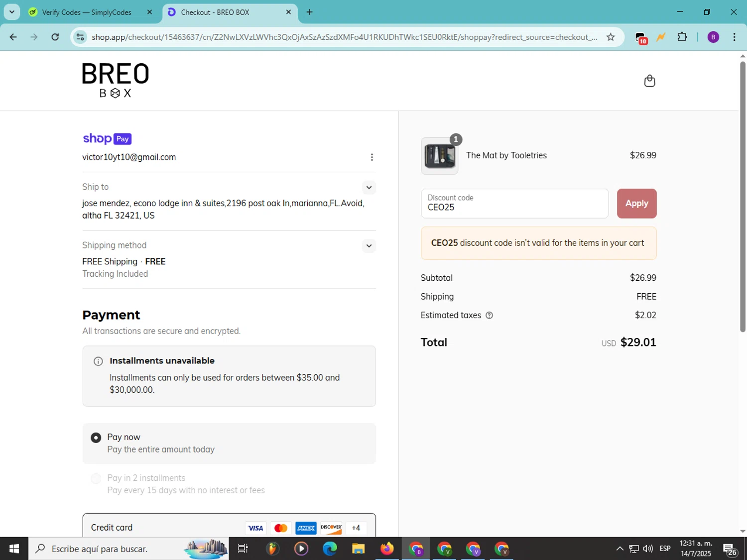747x560 pixels.
Task: Open a new browser tab
Action: tap(310, 12)
